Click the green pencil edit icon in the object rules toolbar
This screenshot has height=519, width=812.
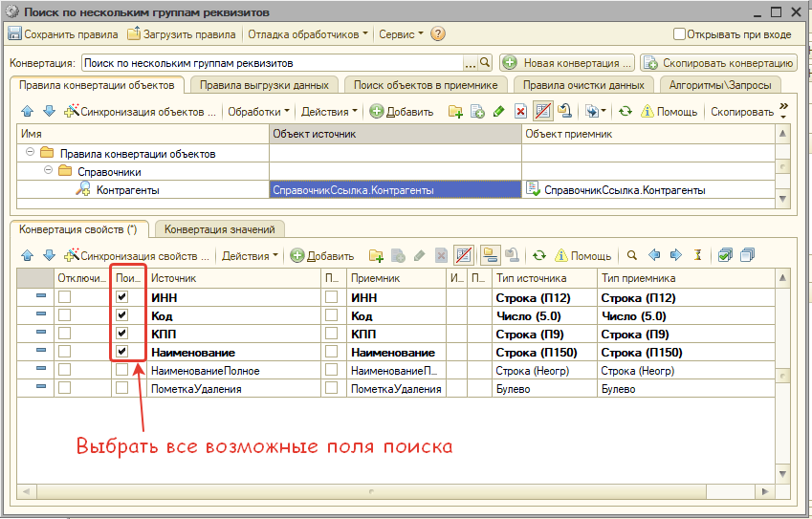[x=498, y=111]
